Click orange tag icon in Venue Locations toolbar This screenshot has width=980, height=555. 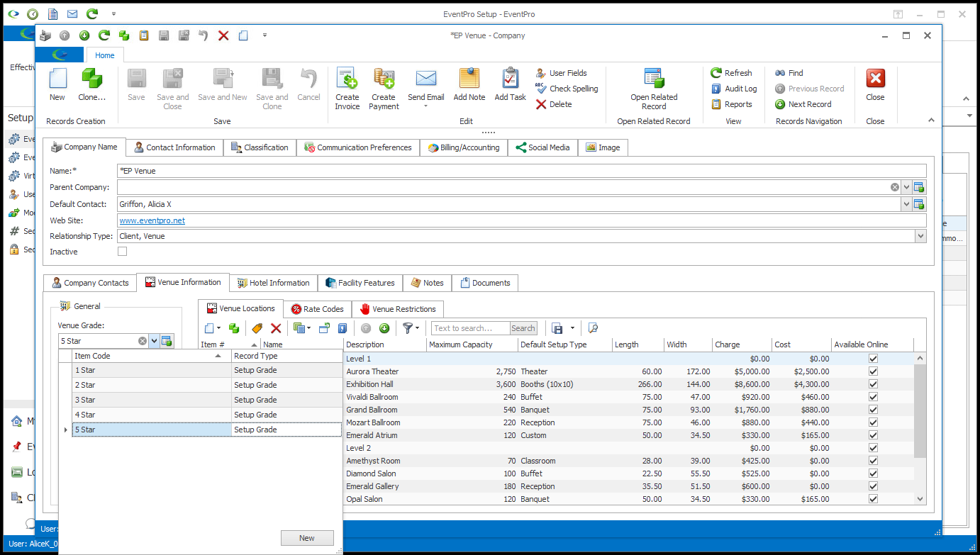(x=257, y=328)
